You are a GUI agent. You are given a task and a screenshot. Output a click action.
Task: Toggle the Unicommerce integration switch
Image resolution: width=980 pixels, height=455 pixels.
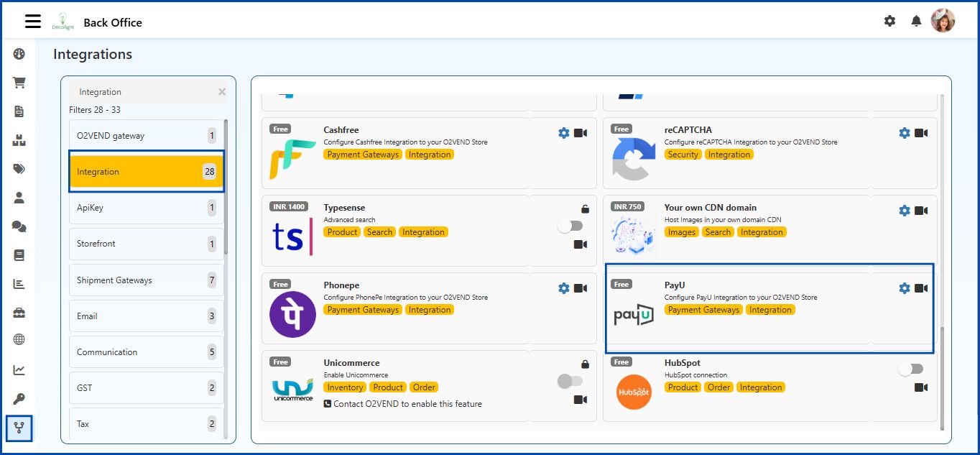571,381
